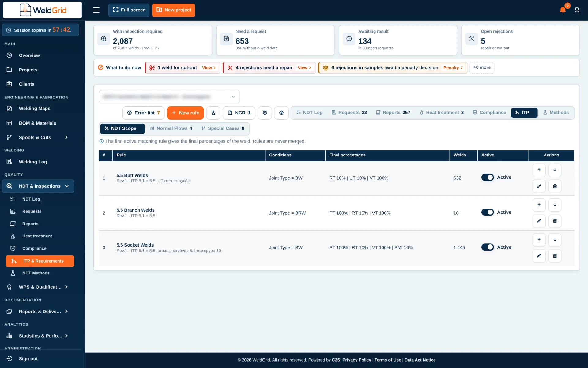Collapse the NDT & Inspections section
The image size is (588, 368).
38,186
